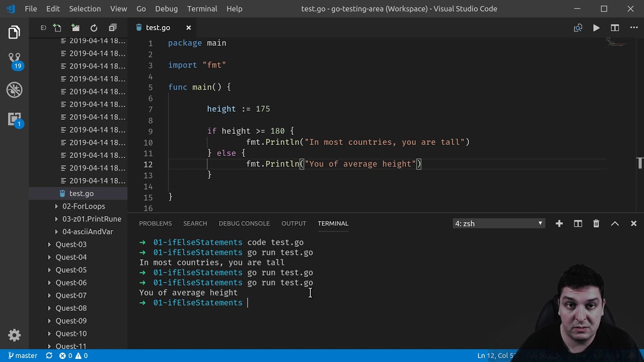
Task: Refresh the Explorer file tree
Action: click(94, 28)
